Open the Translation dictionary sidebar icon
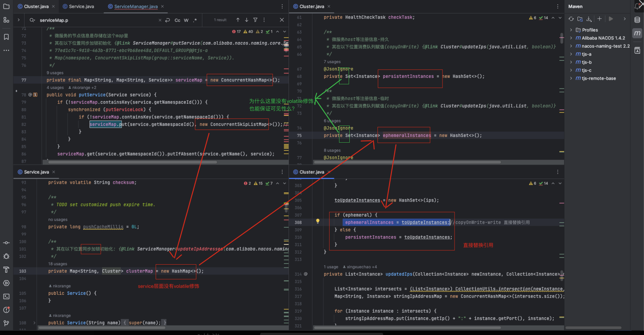This screenshot has height=335, width=644. [638, 50]
